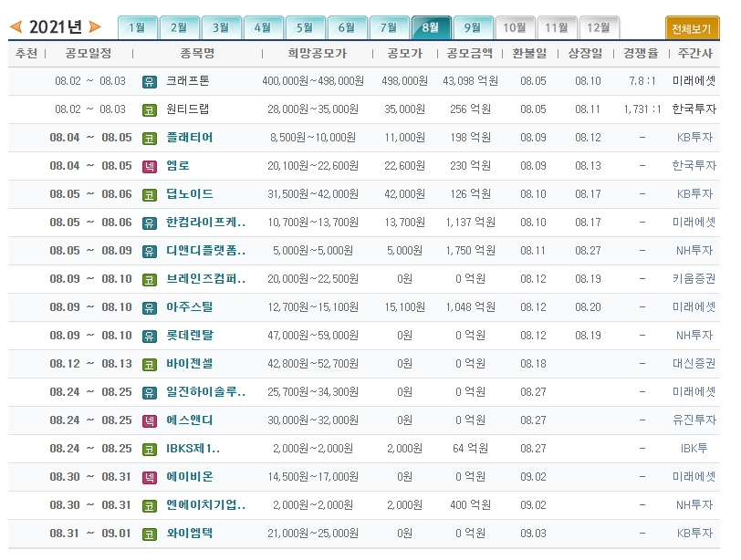Open stock link 엠로

coord(178,166)
